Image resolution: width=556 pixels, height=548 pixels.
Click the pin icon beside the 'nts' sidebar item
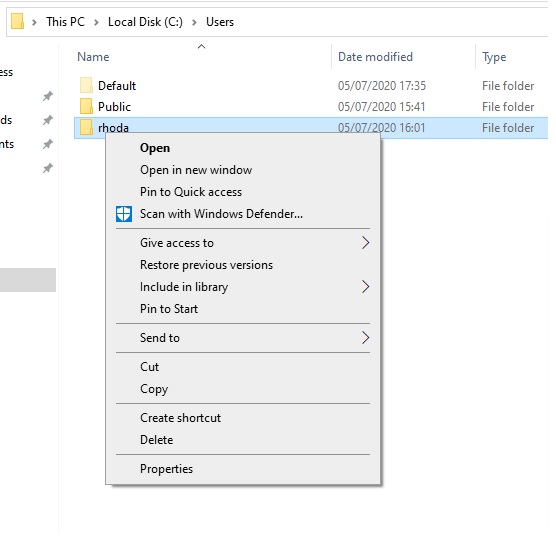pos(48,144)
